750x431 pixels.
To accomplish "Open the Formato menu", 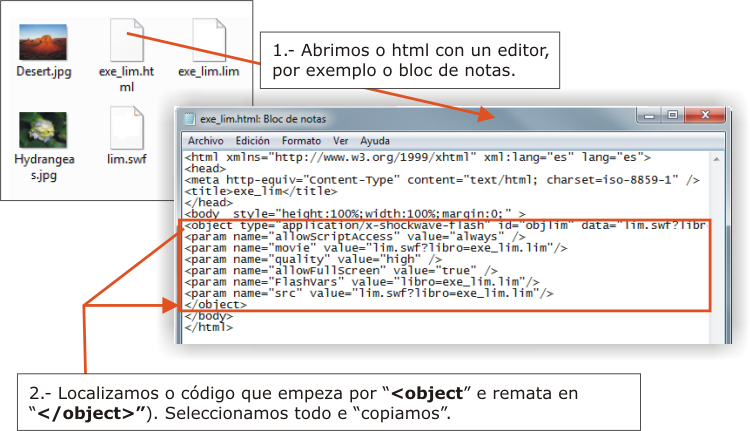I will pyautogui.click(x=301, y=141).
